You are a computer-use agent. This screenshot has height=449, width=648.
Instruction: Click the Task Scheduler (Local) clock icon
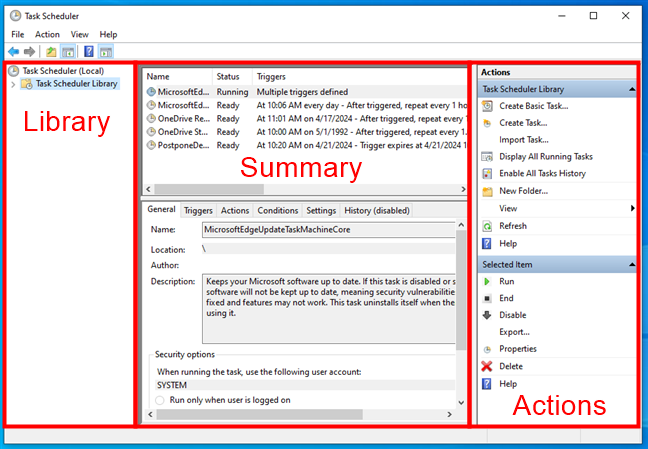14,71
